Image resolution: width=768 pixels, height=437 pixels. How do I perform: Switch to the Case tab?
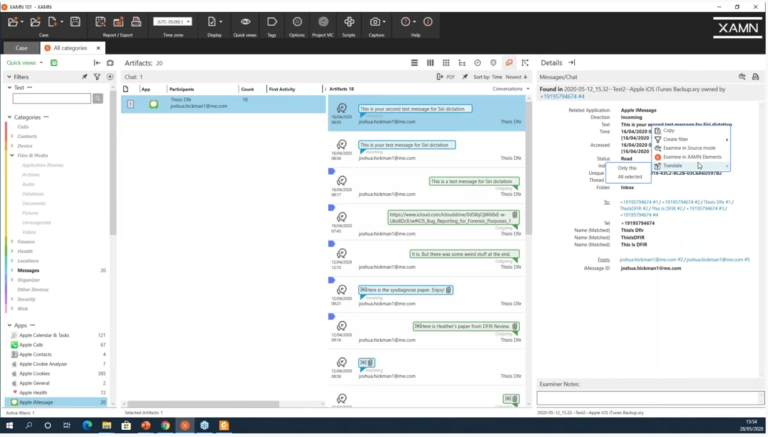[x=22, y=48]
